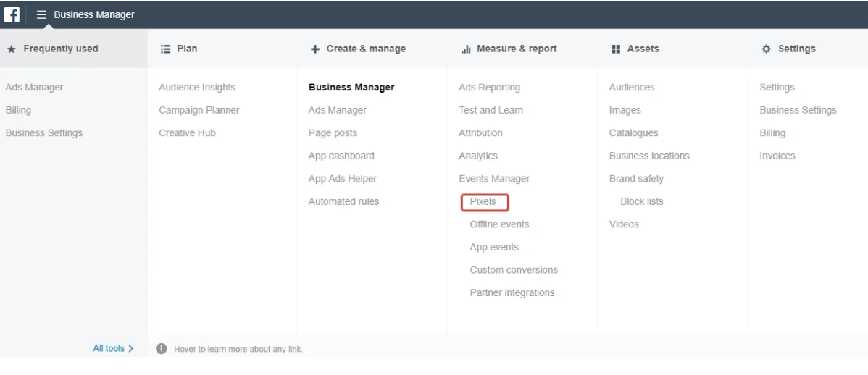Click the gear icon beside Settings header
The image size is (868, 375).
coord(766,49)
